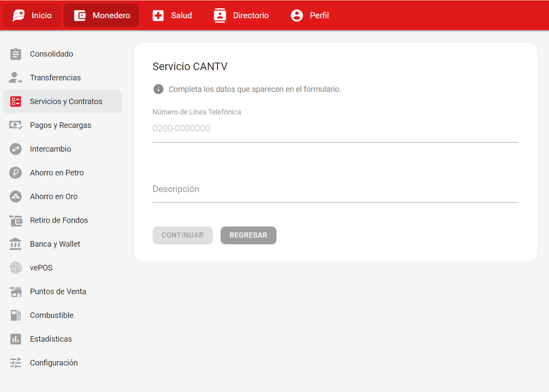Click the Puntos de Venta store icon
Image resolution: width=549 pixels, height=392 pixels.
(x=16, y=292)
